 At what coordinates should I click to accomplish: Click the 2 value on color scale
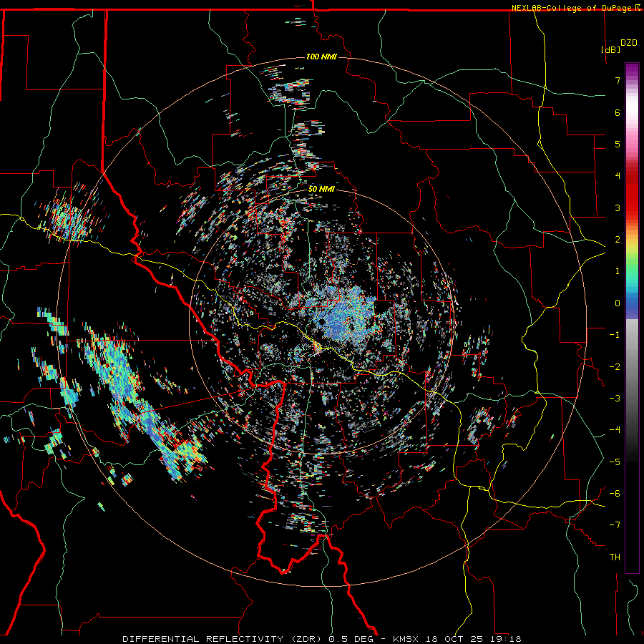click(x=618, y=239)
